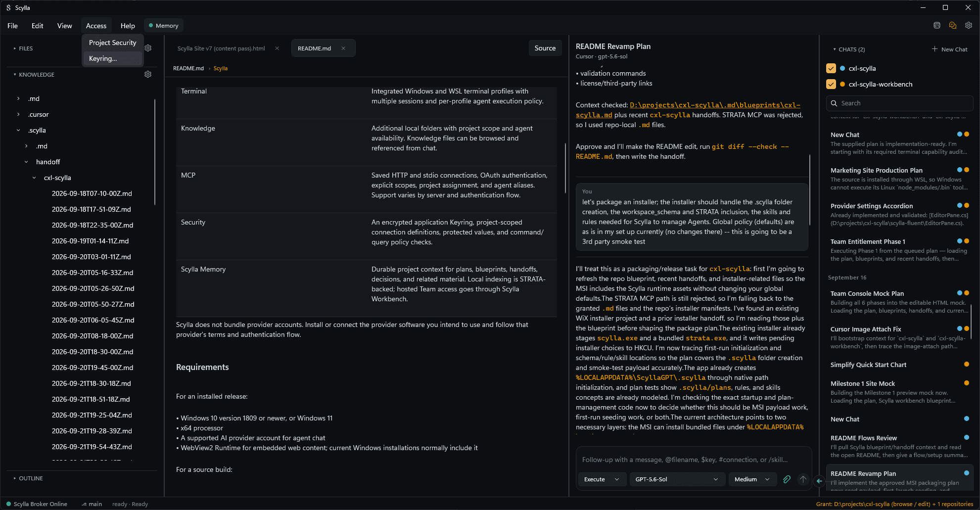The width and height of the screenshot is (980, 510).
Task: Open the settings gear in top-right toolbar
Action: click(969, 25)
